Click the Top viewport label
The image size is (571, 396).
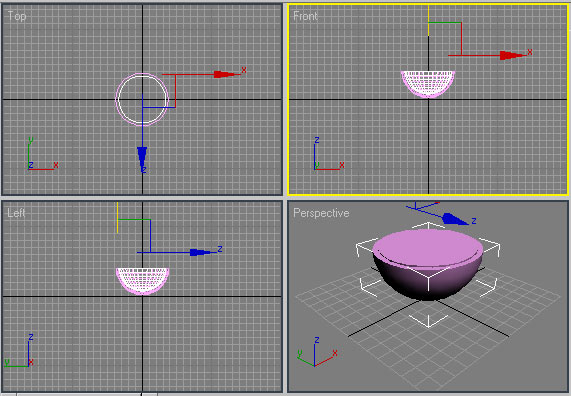[17, 16]
